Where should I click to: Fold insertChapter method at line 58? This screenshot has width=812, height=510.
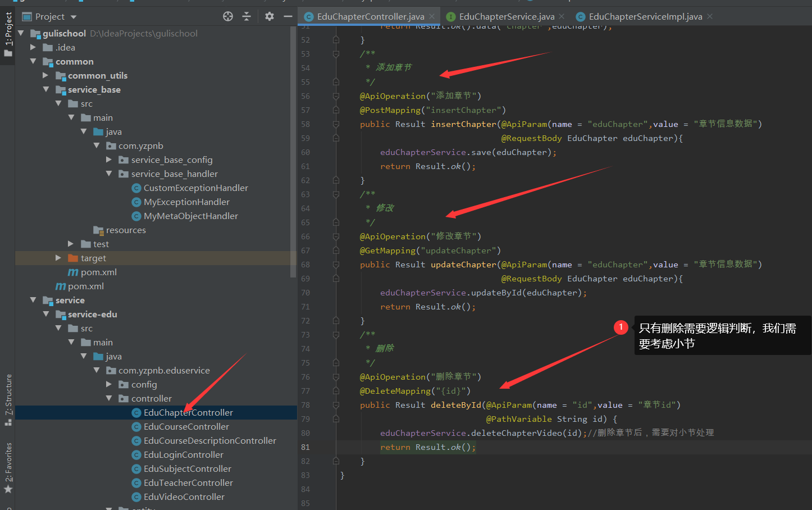pyautogui.click(x=336, y=124)
